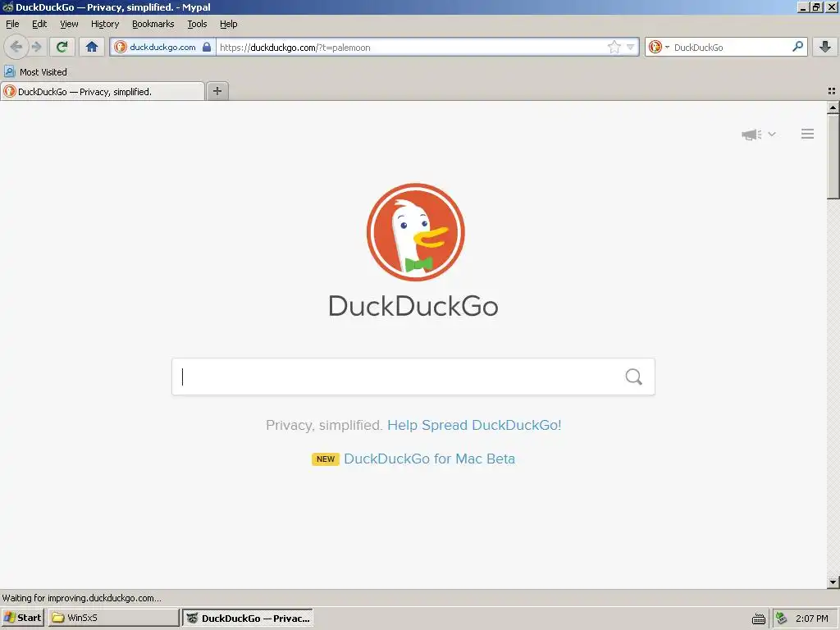840x630 pixels.
Task: Click the vertical scrollbar thumb
Action: pos(833,157)
